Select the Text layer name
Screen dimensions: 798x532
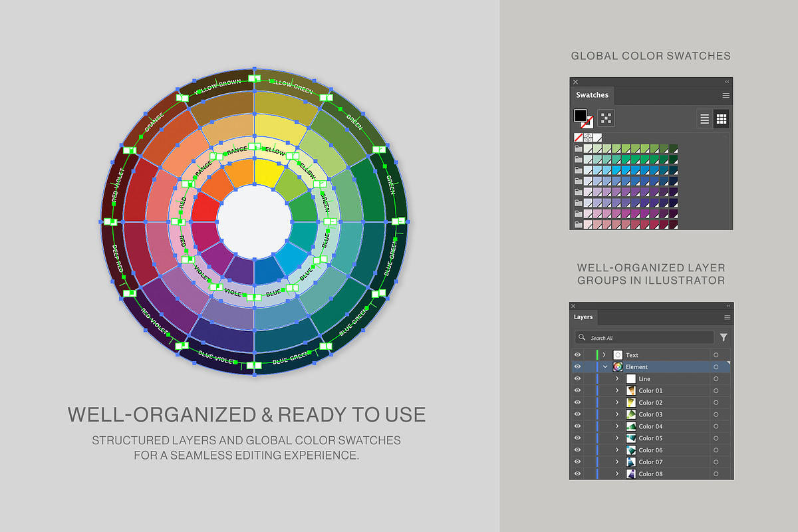click(x=632, y=355)
